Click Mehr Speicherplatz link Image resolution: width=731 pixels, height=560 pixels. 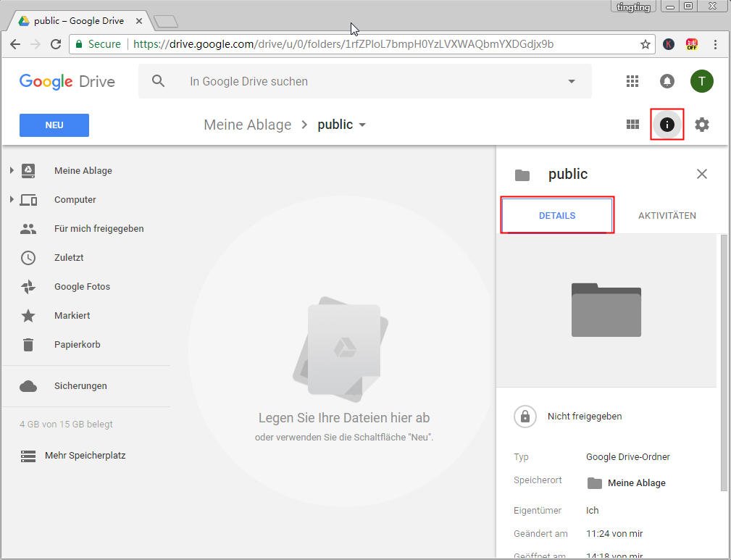(85, 456)
